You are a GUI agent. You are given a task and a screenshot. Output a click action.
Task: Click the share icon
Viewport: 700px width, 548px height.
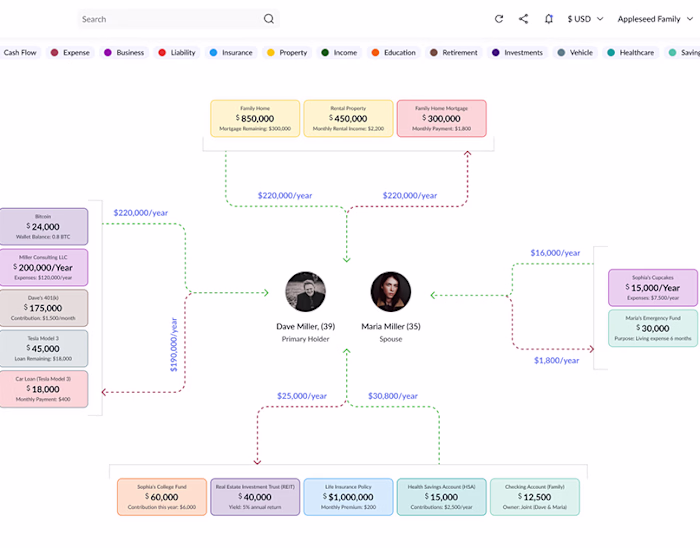pyautogui.click(x=523, y=19)
